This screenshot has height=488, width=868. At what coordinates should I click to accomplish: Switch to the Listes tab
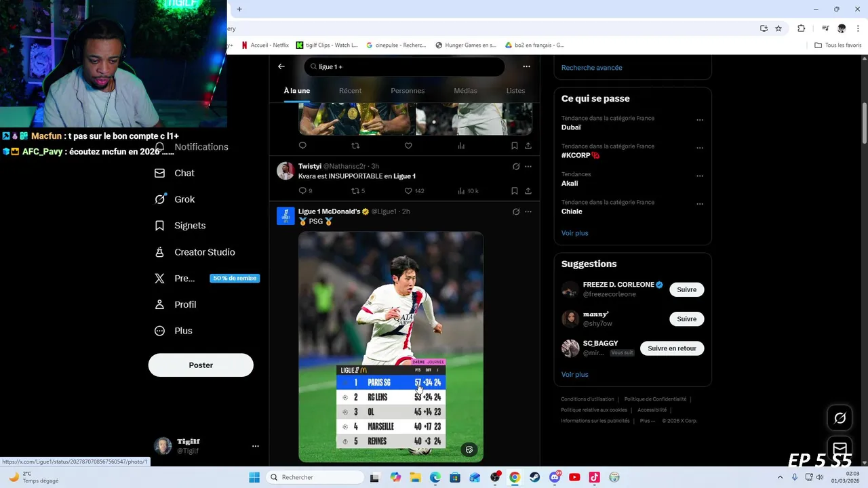click(x=515, y=91)
